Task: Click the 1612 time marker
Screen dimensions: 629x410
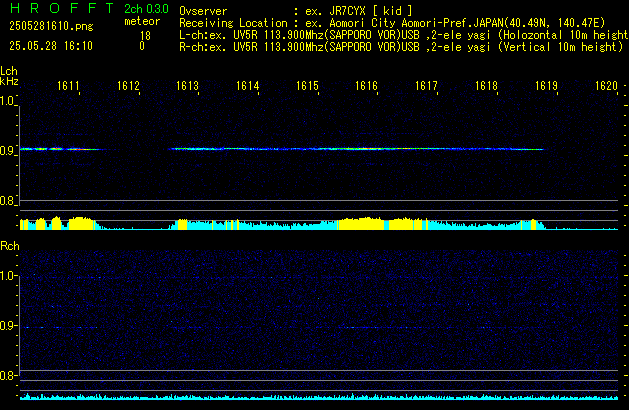Action: coord(128,86)
